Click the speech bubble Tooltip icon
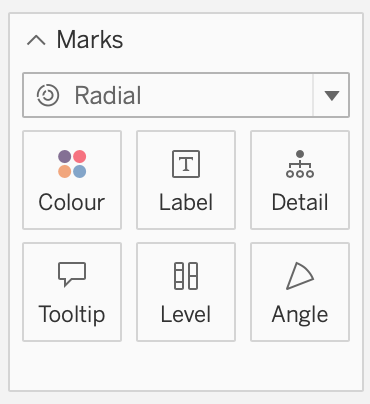 [72, 275]
